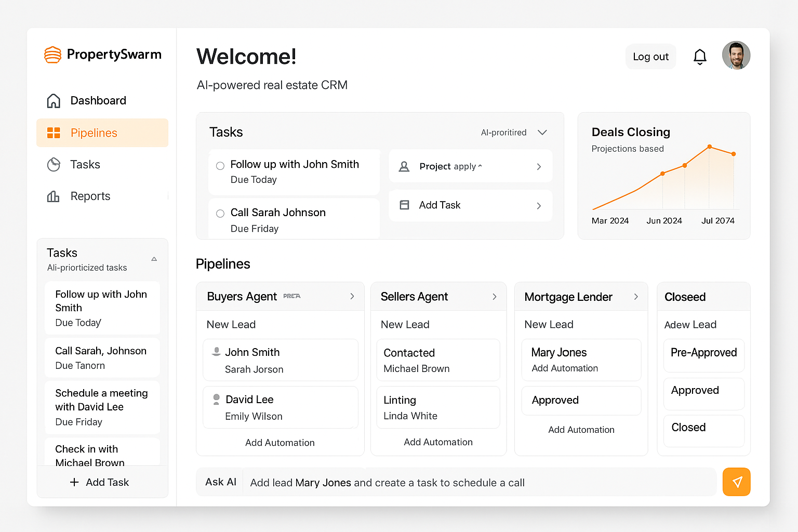Click the Closeed pipeline header
Viewport: 798px width, 532px height.
click(704, 297)
